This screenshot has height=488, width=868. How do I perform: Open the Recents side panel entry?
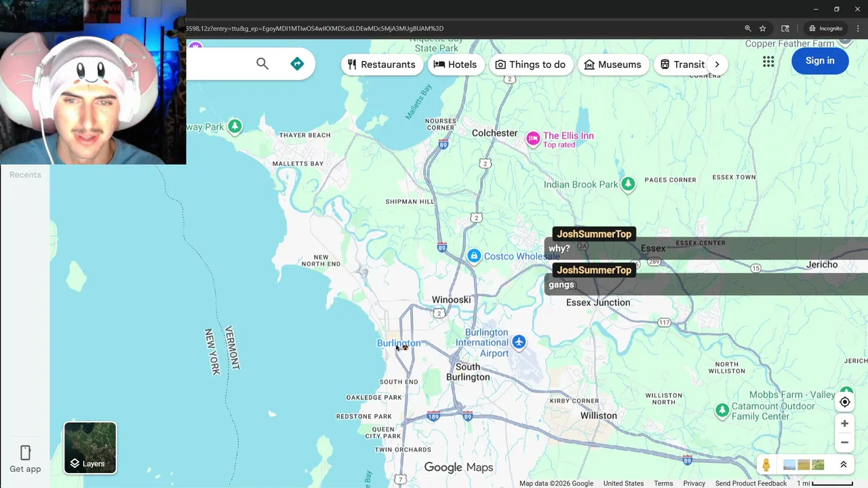[x=25, y=175]
